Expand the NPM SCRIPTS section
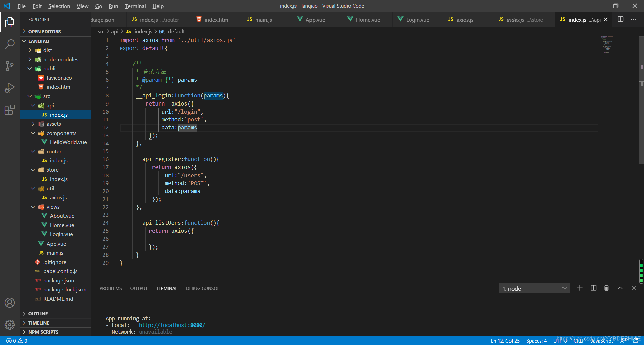644x345 pixels. coord(43,332)
